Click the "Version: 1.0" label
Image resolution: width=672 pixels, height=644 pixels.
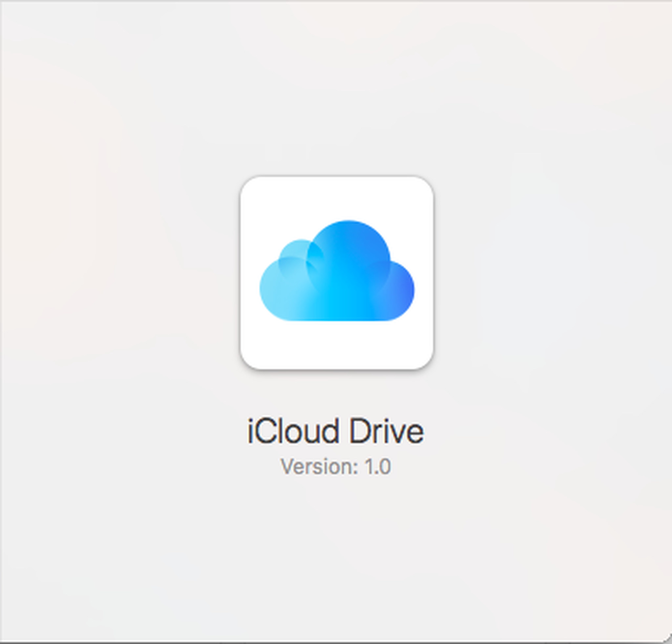point(336,467)
